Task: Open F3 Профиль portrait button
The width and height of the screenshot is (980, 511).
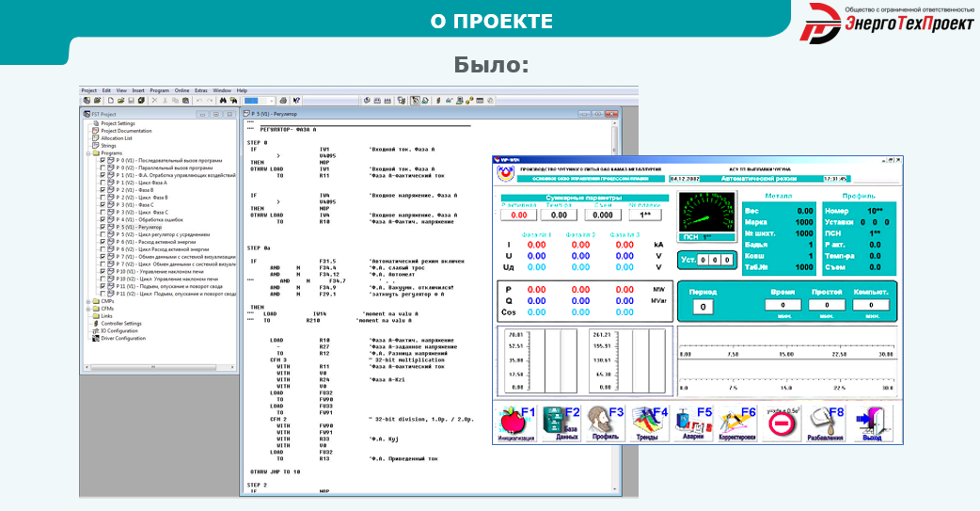Action: 605,424
